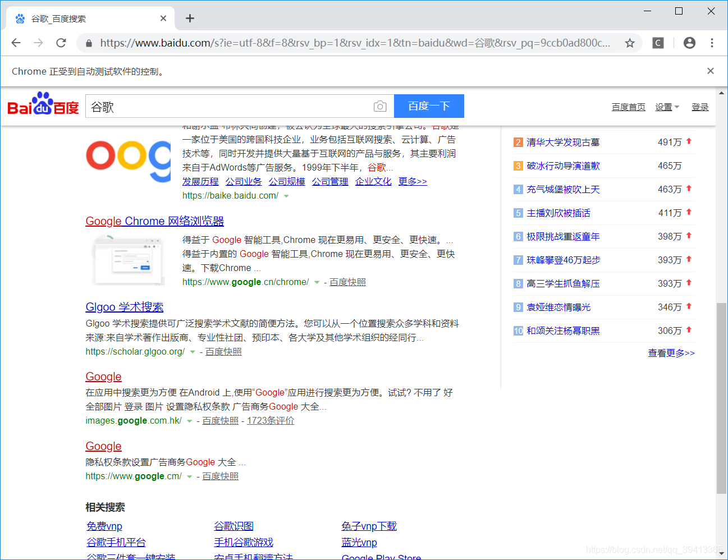Click the scrollbar down arrow

[x=721, y=553]
